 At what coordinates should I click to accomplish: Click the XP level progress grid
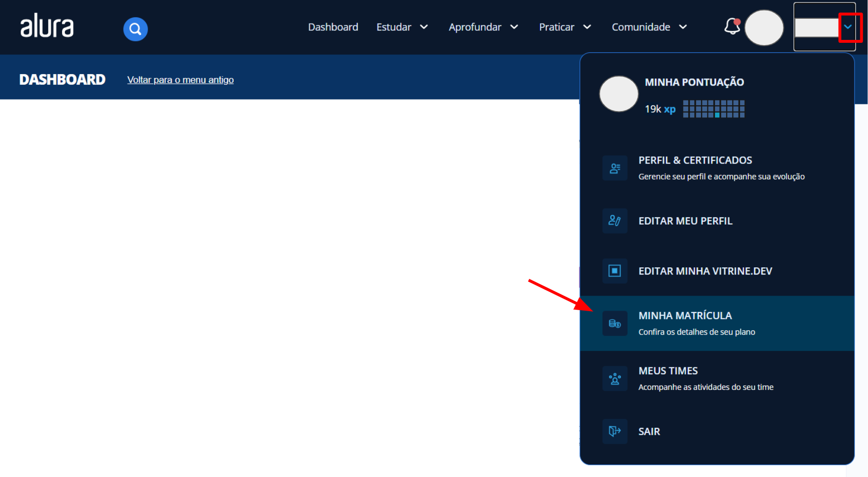[x=714, y=109]
